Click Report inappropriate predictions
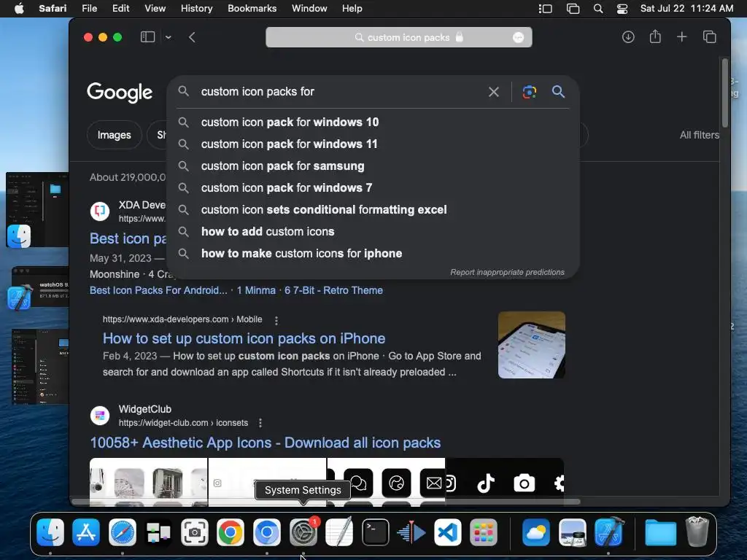This screenshot has height=560, width=747. point(508,273)
